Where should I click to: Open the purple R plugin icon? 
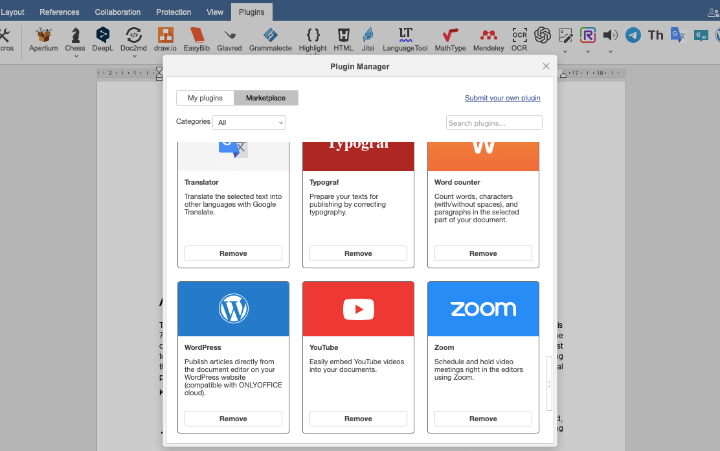click(588, 35)
